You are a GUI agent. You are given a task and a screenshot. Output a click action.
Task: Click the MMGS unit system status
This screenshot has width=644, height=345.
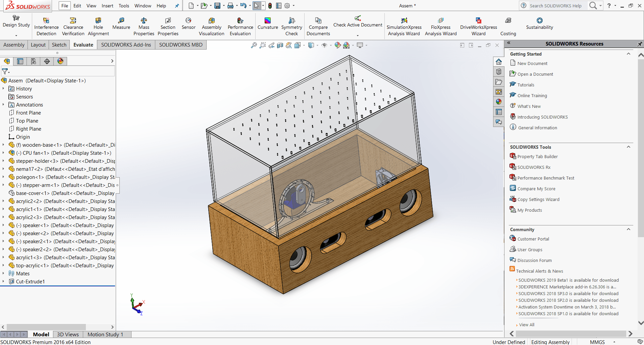(x=597, y=342)
